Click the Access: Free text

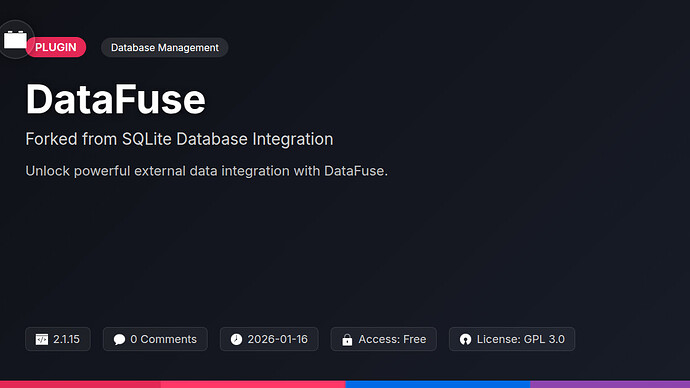coord(392,339)
